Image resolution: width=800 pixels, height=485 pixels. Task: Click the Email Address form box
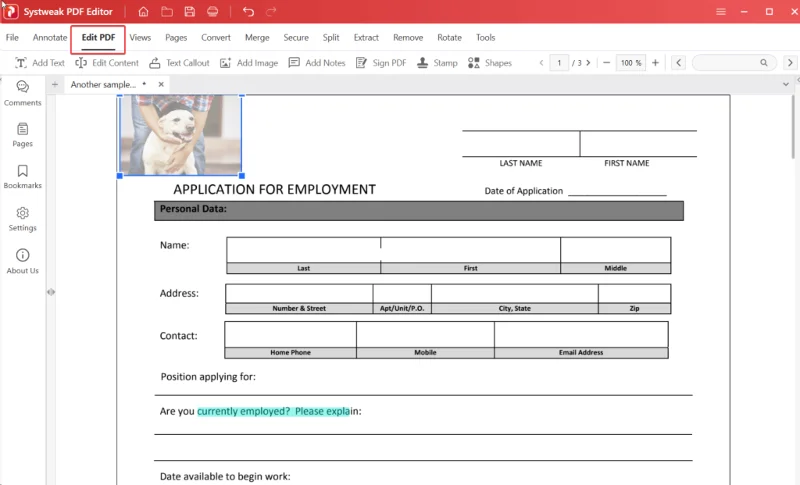(x=581, y=335)
